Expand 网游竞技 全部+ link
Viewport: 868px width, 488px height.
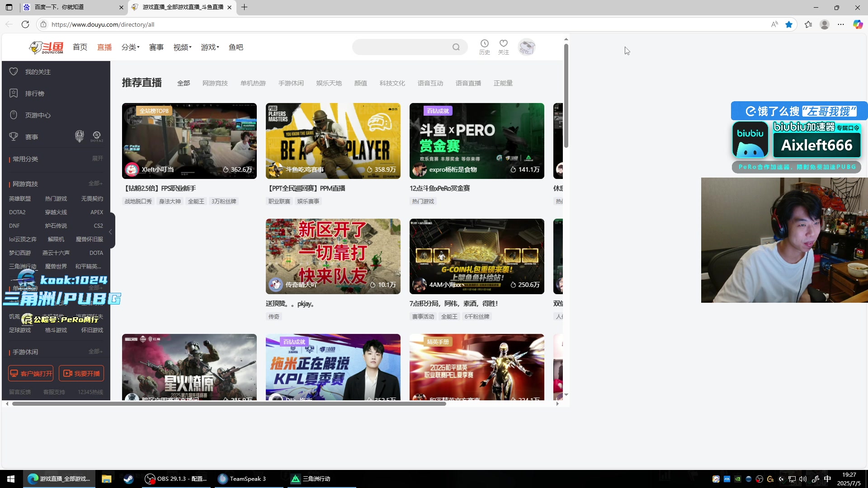(x=95, y=183)
